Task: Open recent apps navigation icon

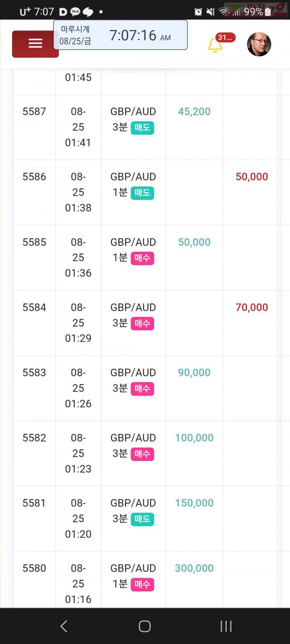Action: coord(226,626)
